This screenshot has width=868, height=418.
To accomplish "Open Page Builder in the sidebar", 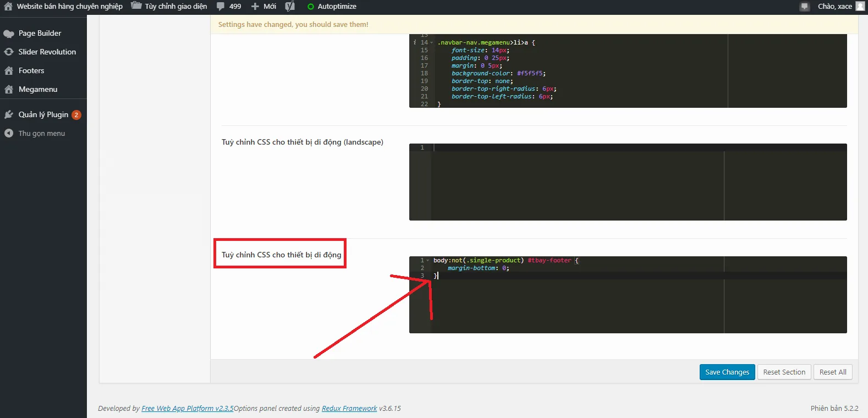I will [x=40, y=33].
